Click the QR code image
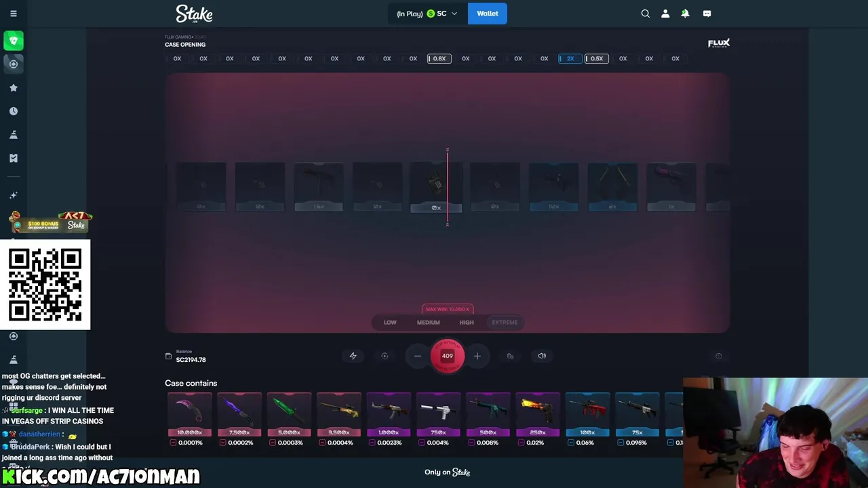This screenshot has width=868, height=488. (45, 285)
